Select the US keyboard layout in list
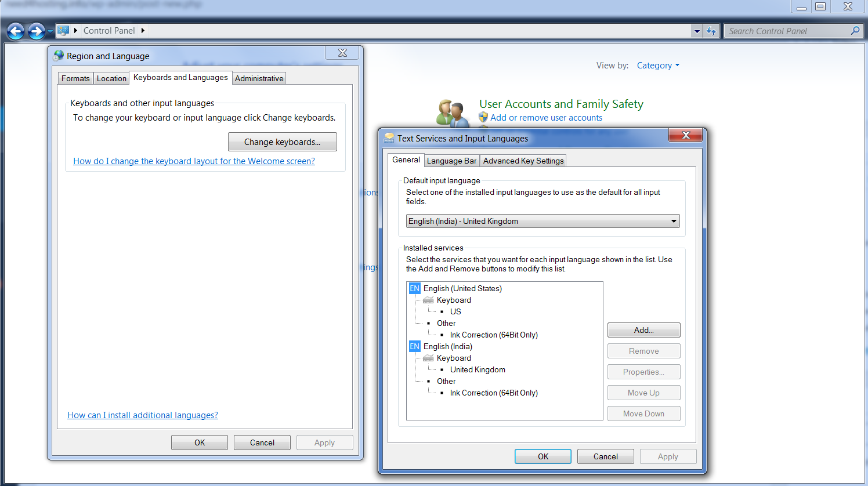 tap(455, 311)
